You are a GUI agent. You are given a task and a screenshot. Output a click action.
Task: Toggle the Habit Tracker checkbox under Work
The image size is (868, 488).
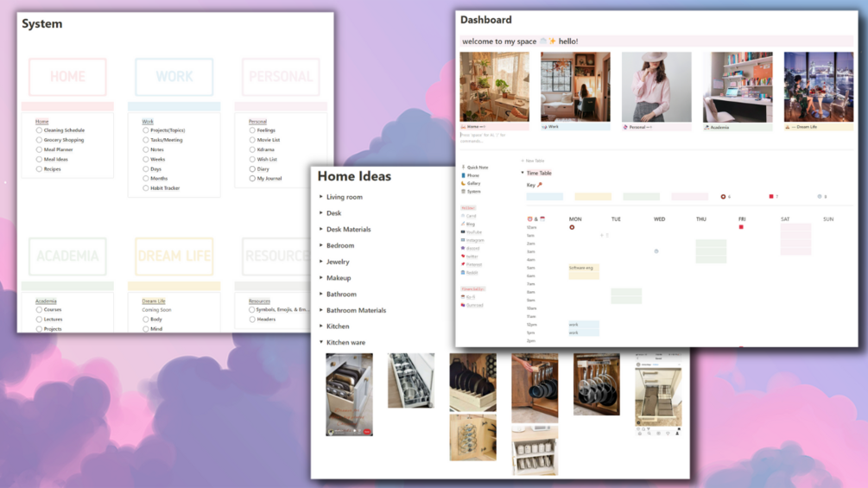tap(146, 188)
